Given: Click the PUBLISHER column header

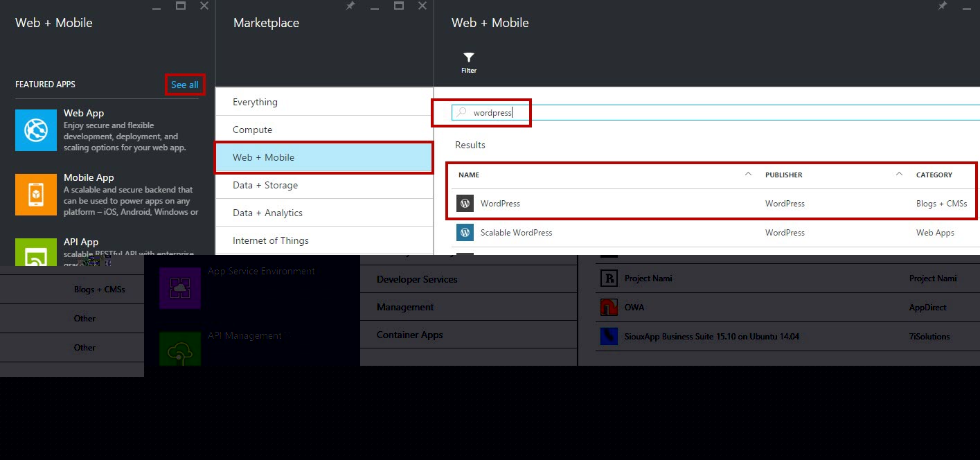Looking at the screenshot, I should (784, 175).
